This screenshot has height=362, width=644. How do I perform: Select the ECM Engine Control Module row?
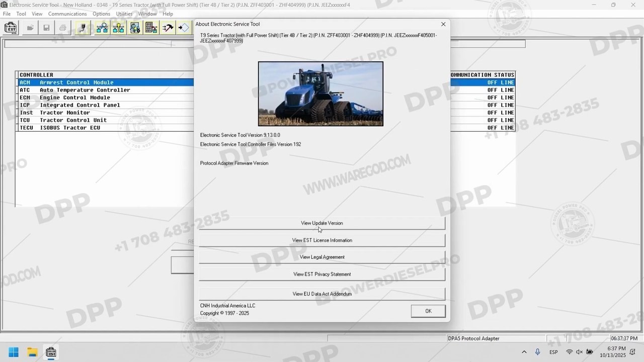pyautogui.click(x=106, y=98)
